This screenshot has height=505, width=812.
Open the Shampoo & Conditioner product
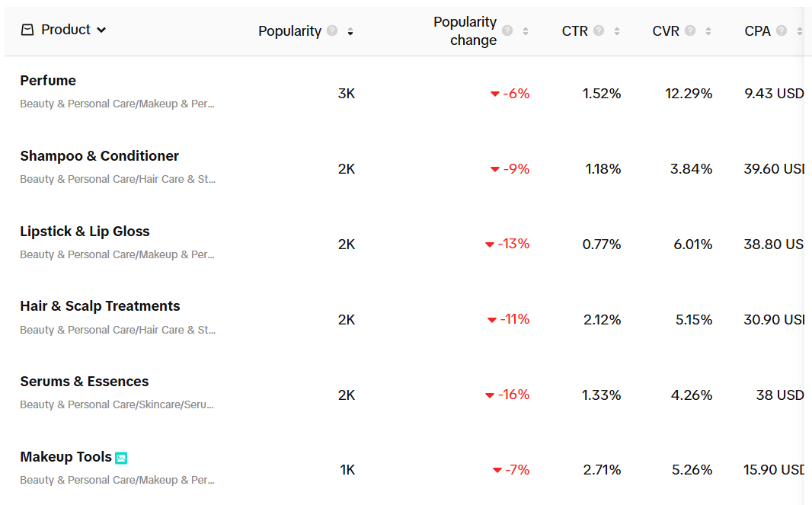[x=99, y=156]
